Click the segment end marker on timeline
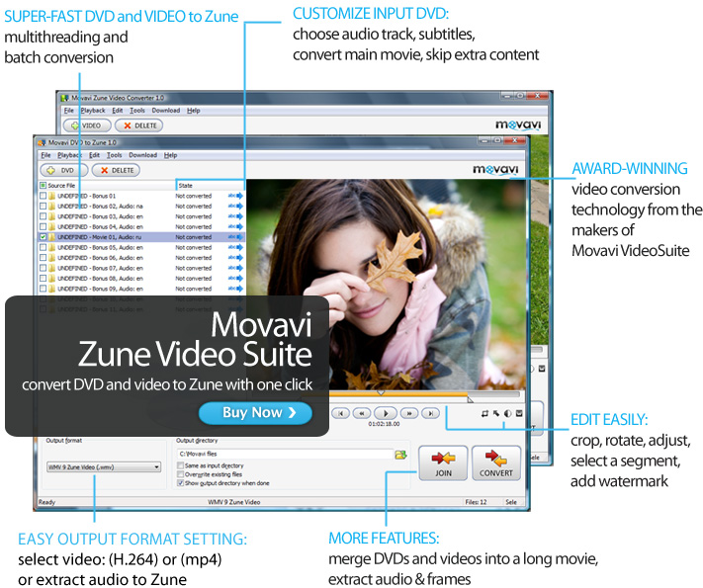The height and width of the screenshot is (588, 703). pos(470,399)
